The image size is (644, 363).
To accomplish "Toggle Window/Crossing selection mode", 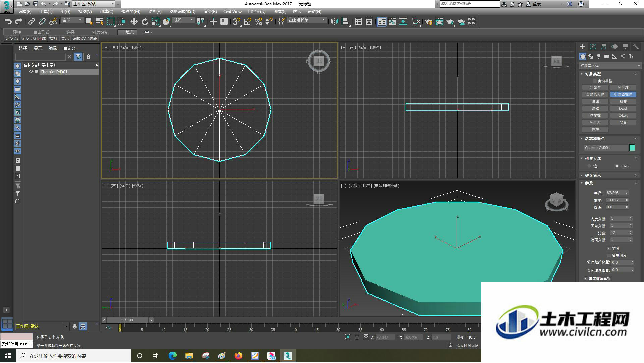I will [121, 22].
